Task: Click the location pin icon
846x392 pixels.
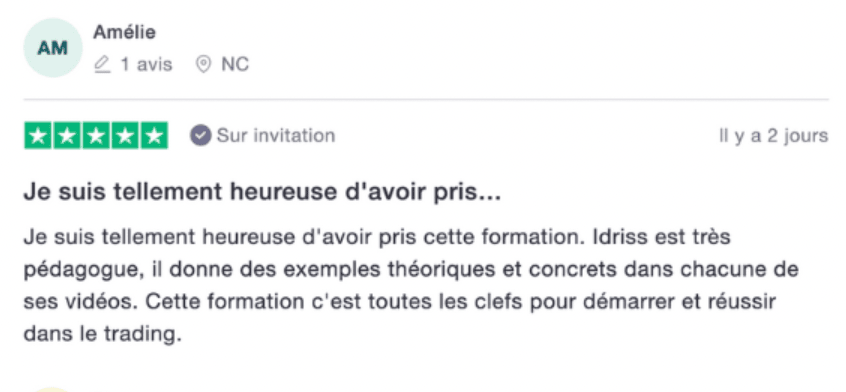Action: (x=203, y=65)
